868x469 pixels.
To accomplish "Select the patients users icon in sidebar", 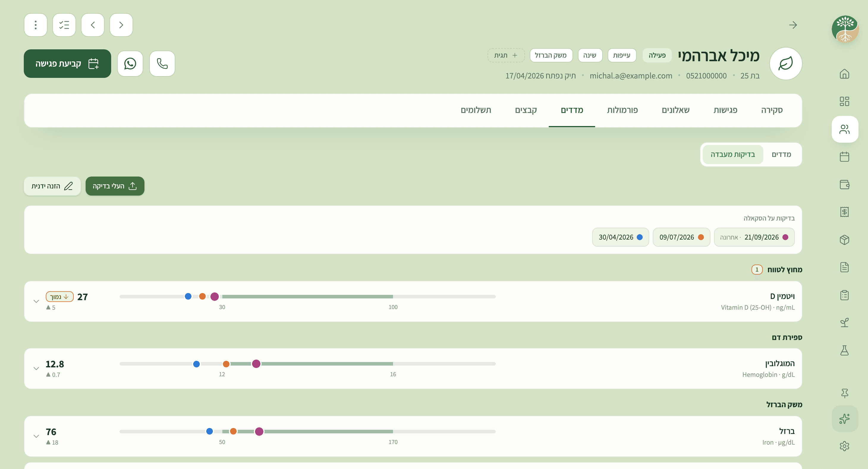I will click(845, 129).
